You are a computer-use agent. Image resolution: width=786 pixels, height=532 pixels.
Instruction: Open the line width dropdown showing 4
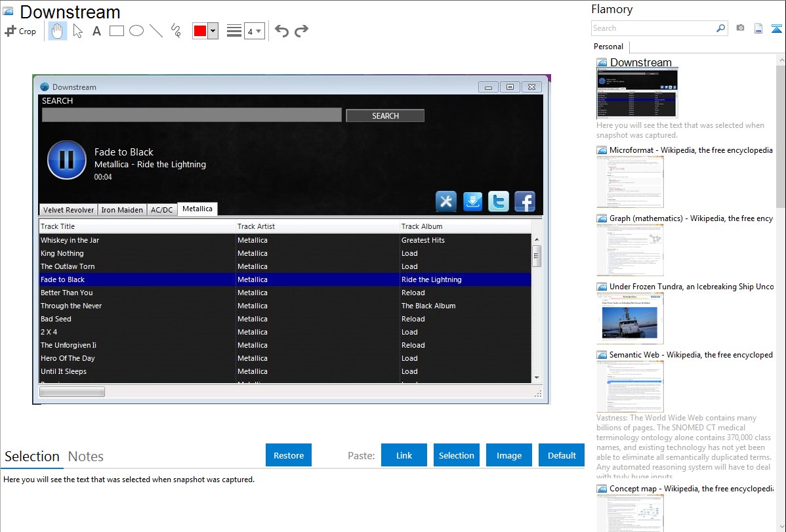[255, 31]
